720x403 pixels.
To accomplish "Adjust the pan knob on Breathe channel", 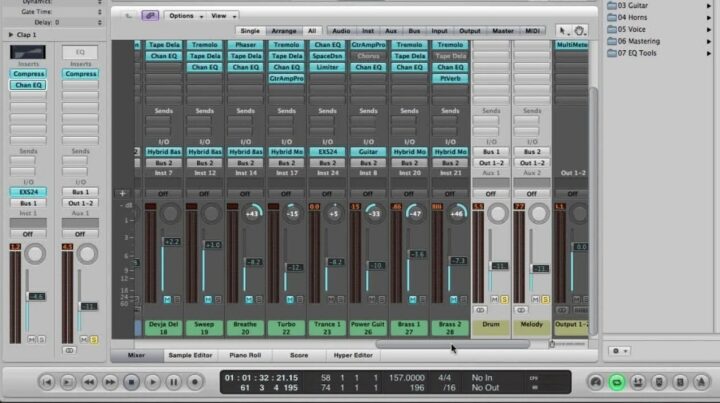I will [x=250, y=214].
